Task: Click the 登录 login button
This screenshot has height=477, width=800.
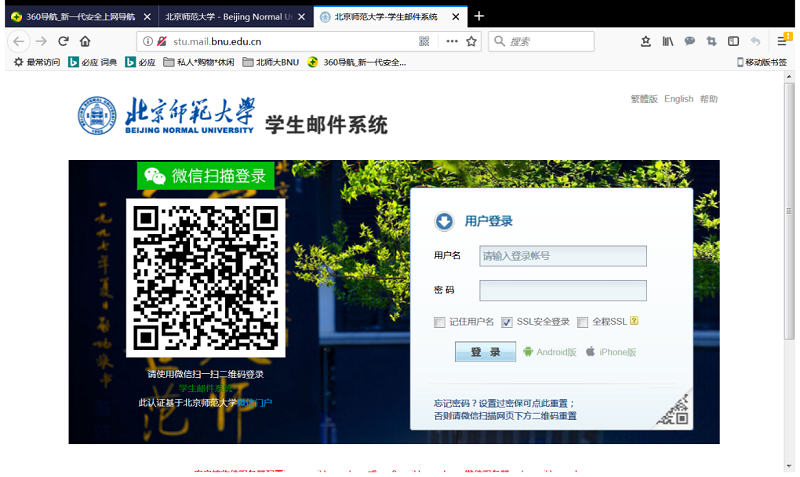Action: point(485,352)
